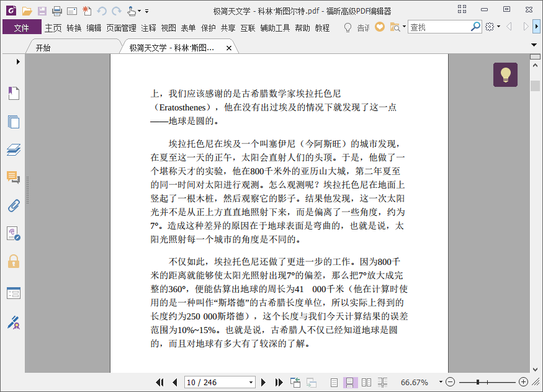This screenshot has height=392, width=543.
Task: Jump to the last page
Action: (x=279, y=382)
